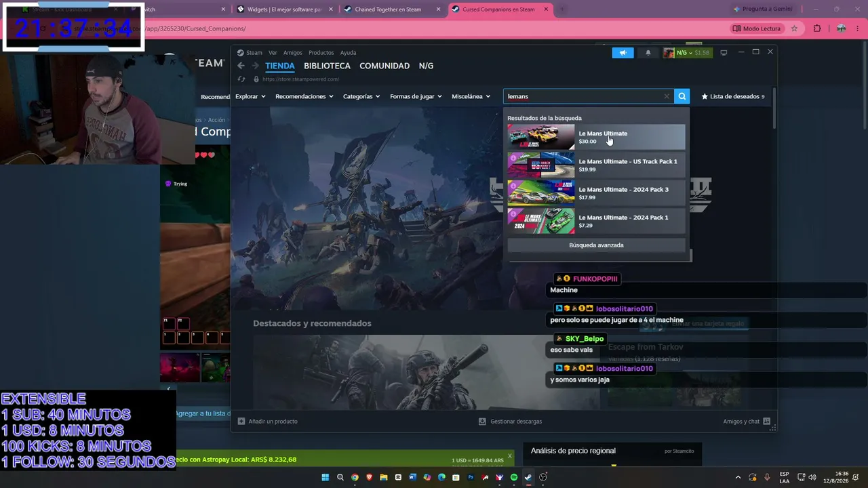Open Word from the taskbar
The width and height of the screenshot is (868, 488).
tap(412, 477)
